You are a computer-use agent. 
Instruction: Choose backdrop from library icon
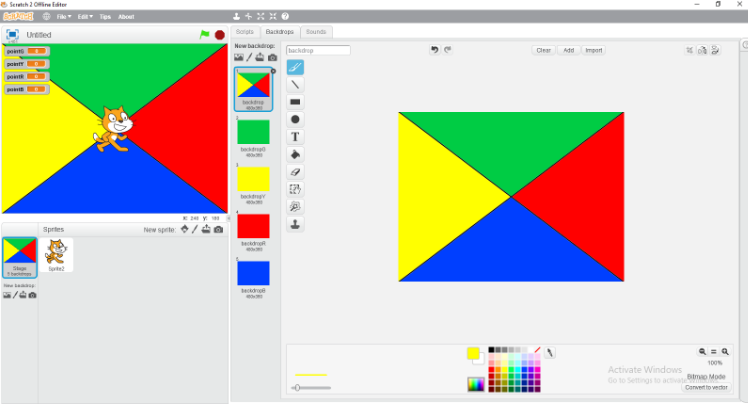239,57
